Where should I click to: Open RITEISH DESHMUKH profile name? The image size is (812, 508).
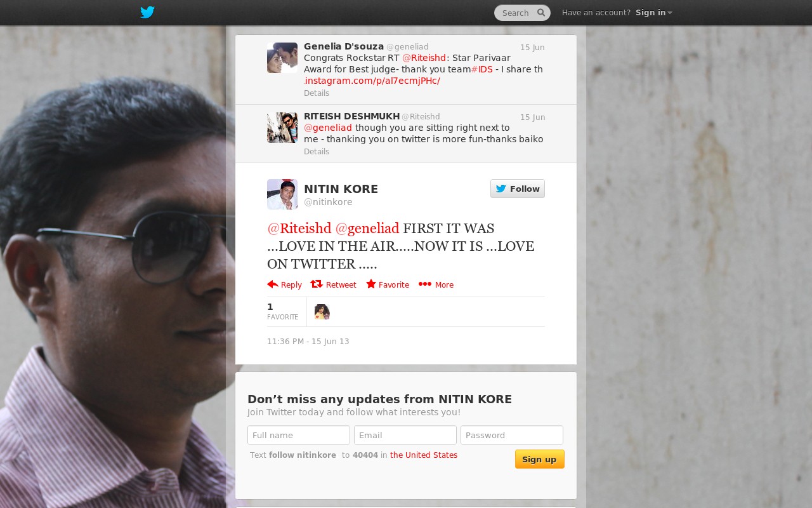click(x=351, y=116)
